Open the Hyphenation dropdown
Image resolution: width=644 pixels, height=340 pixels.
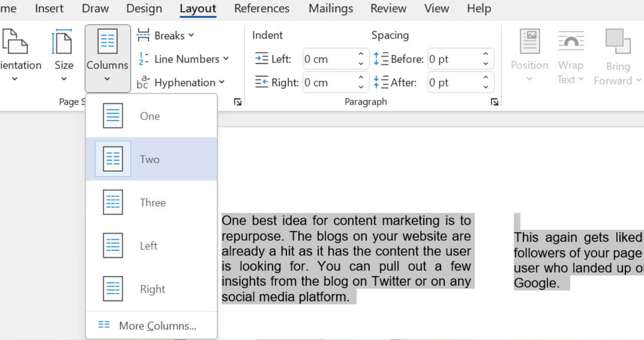tap(182, 83)
